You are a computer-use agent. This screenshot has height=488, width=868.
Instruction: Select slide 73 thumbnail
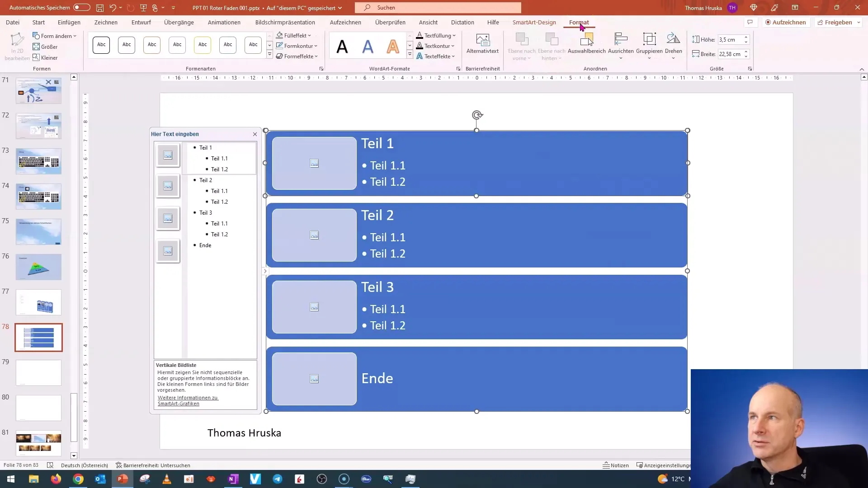38,161
